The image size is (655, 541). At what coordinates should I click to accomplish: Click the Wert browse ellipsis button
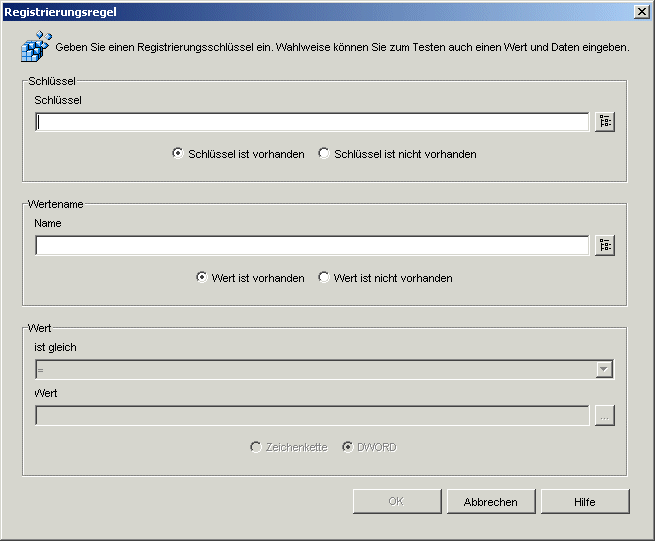click(x=604, y=416)
